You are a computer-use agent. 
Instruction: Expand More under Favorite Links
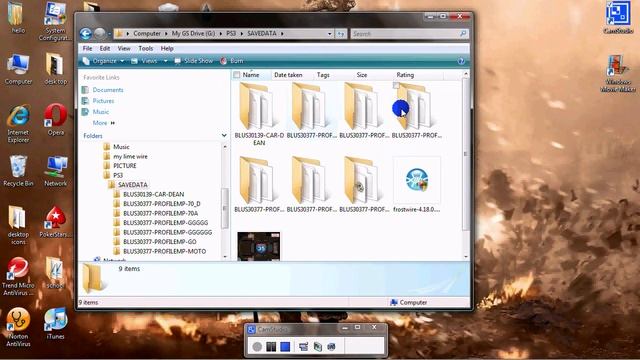pos(104,123)
